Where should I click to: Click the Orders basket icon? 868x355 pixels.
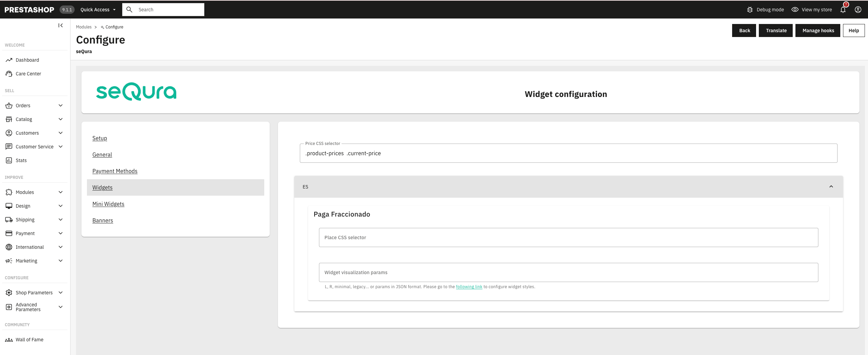tap(9, 106)
